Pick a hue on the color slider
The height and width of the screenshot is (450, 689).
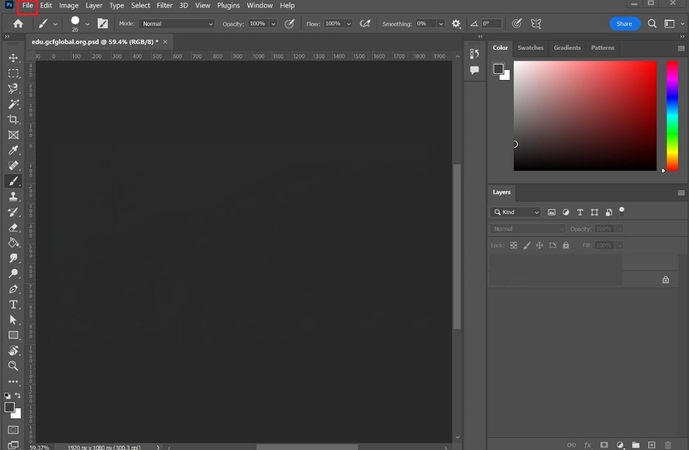pos(672,115)
